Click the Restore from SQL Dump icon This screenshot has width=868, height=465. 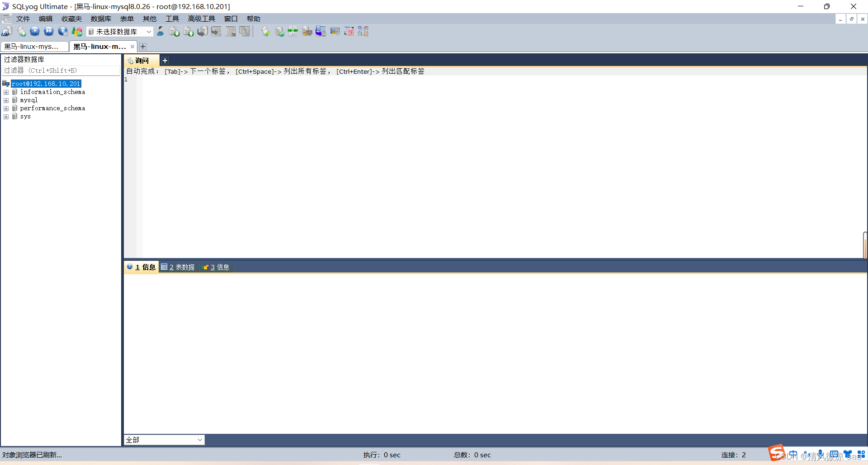click(x=203, y=31)
